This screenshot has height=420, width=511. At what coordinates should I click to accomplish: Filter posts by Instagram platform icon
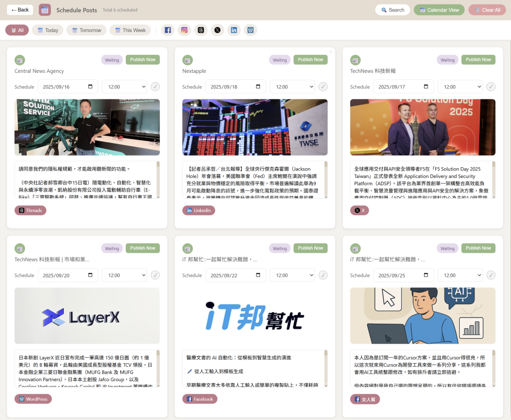point(184,30)
